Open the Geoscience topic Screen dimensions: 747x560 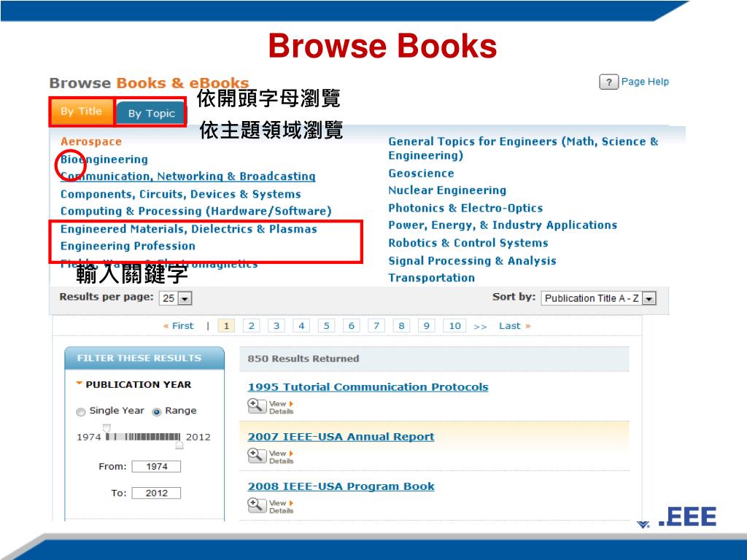point(421,174)
